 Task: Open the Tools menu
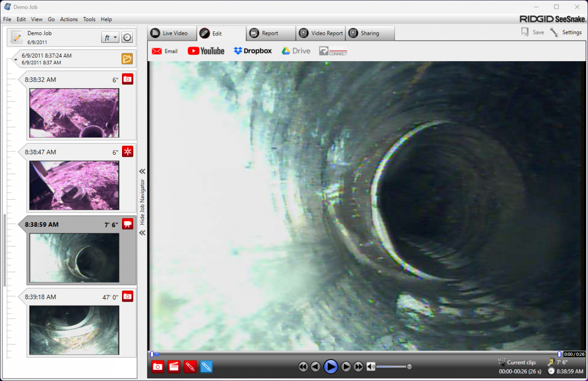(89, 19)
